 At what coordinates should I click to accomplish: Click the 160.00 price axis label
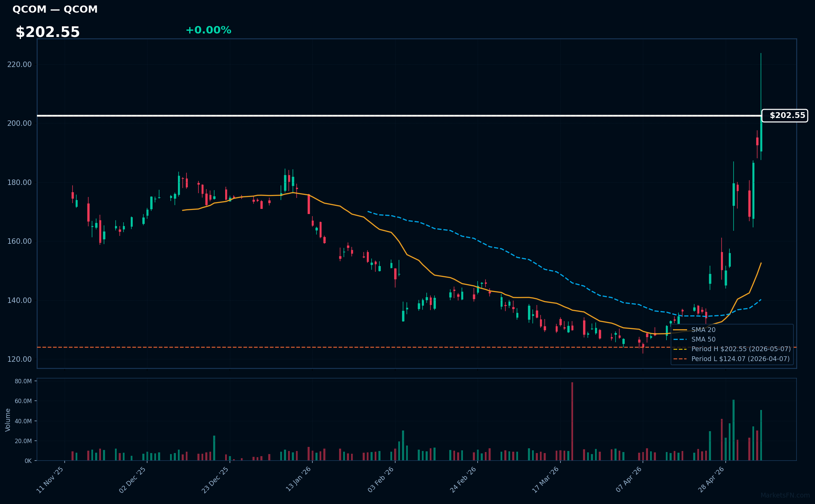(20, 241)
